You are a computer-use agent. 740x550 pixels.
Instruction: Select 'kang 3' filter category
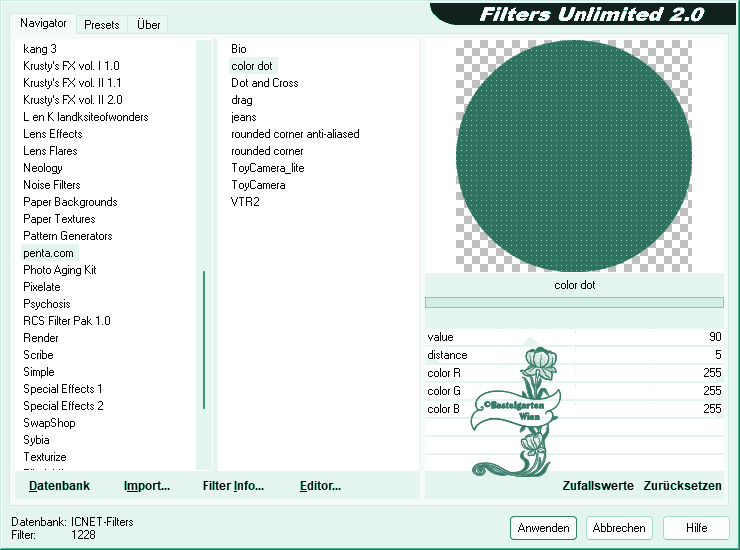click(40, 49)
